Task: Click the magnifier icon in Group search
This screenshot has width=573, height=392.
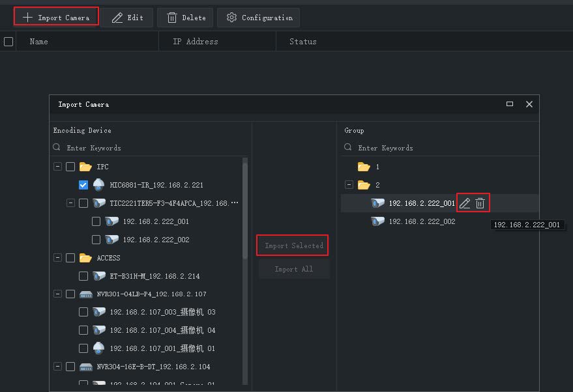Action: pyautogui.click(x=348, y=147)
